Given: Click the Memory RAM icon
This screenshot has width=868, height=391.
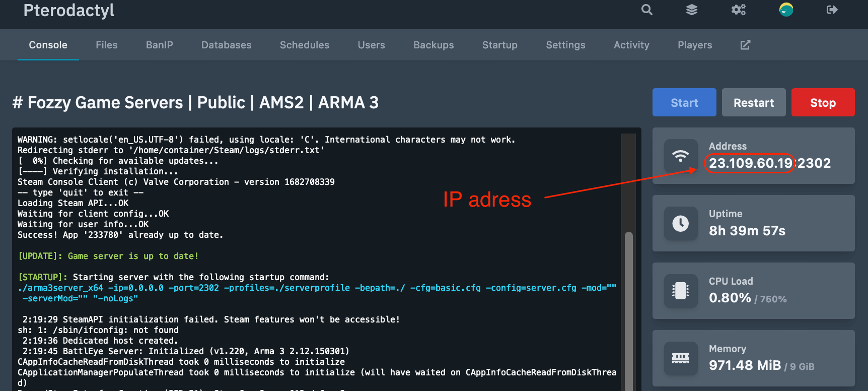Looking at the screenshot, I should [681, 358].
